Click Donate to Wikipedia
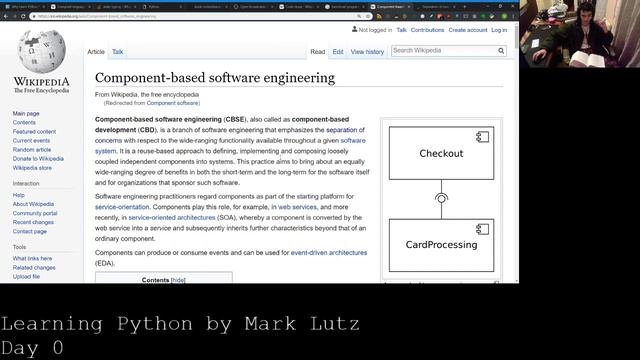Screen dimensions: 640x360 pyautogui.click(x=38, y=159)
